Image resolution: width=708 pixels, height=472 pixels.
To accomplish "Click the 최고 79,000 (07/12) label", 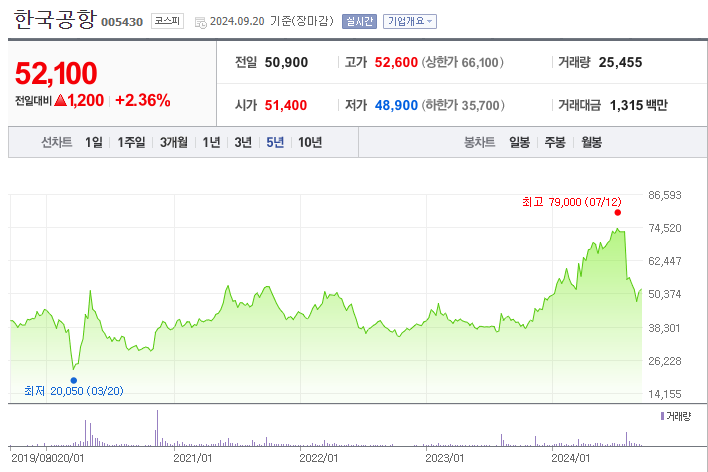I will pyautogui.click(x=572, y=202).
